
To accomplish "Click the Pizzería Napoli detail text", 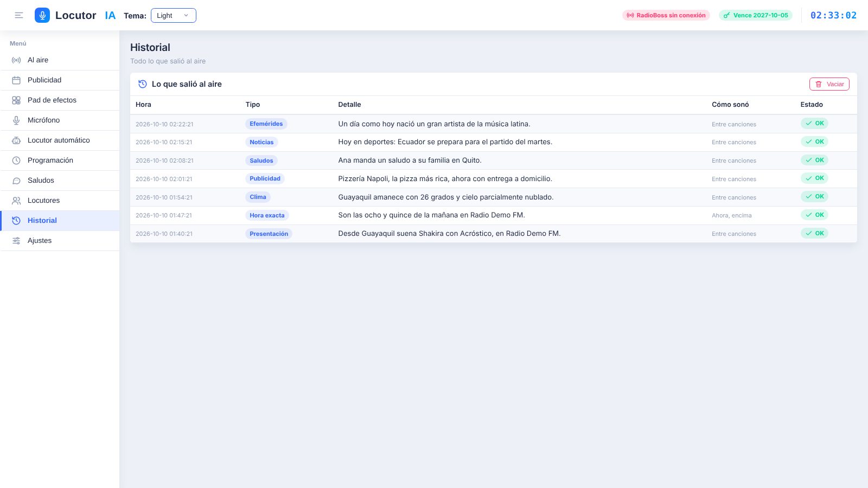I will (x=445, y=178).
